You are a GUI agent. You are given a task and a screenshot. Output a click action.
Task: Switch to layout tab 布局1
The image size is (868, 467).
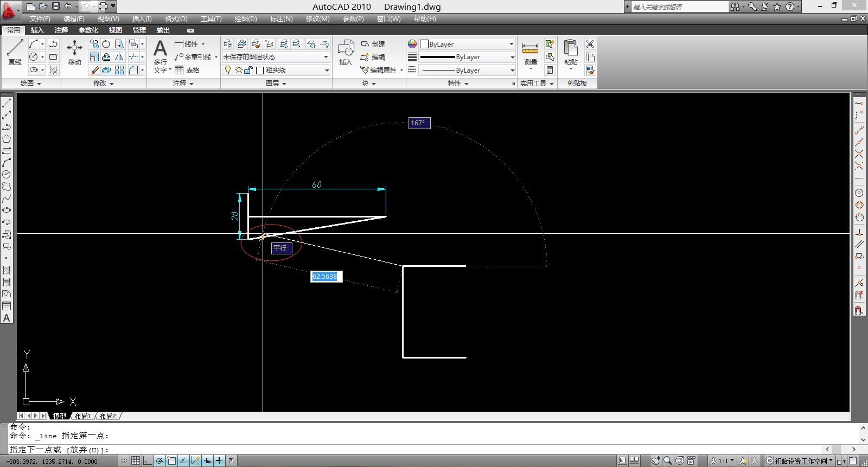82,416
